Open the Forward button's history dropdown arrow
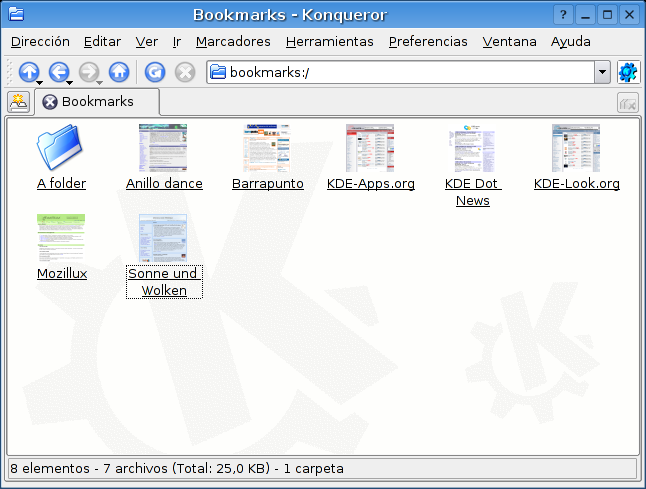 pos(100,83)
